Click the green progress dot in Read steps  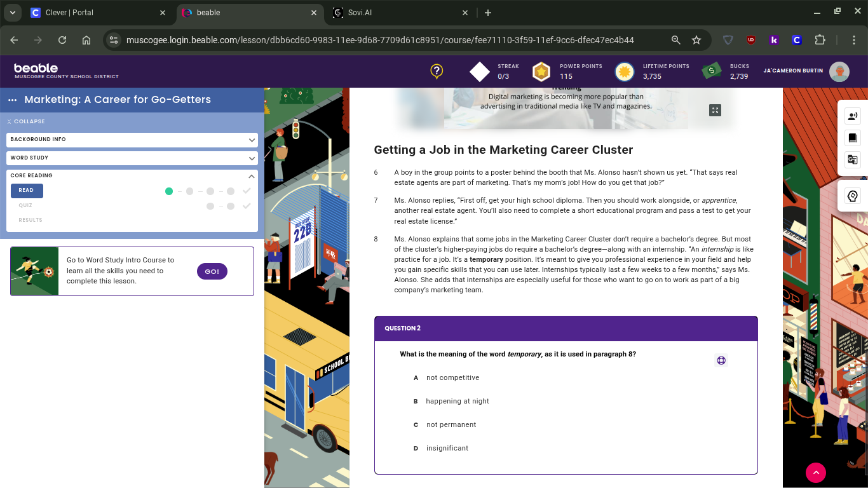pos(169,191)
